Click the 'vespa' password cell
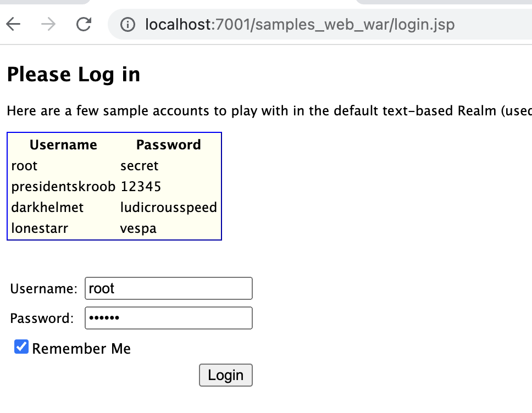Viewport: 532px width, 413px height. (138, 228)
